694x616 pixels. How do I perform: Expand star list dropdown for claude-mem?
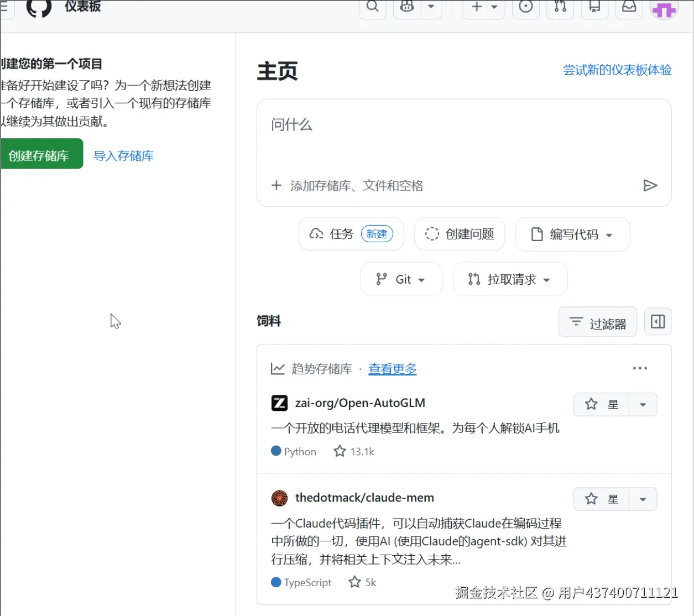click(x=643, y=499)
